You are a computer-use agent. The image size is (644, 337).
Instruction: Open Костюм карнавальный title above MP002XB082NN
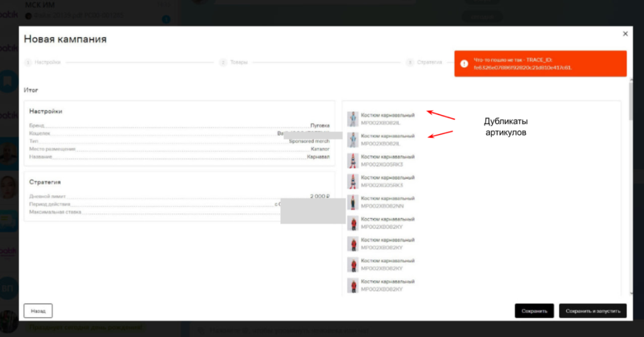(x=387, y=198)
